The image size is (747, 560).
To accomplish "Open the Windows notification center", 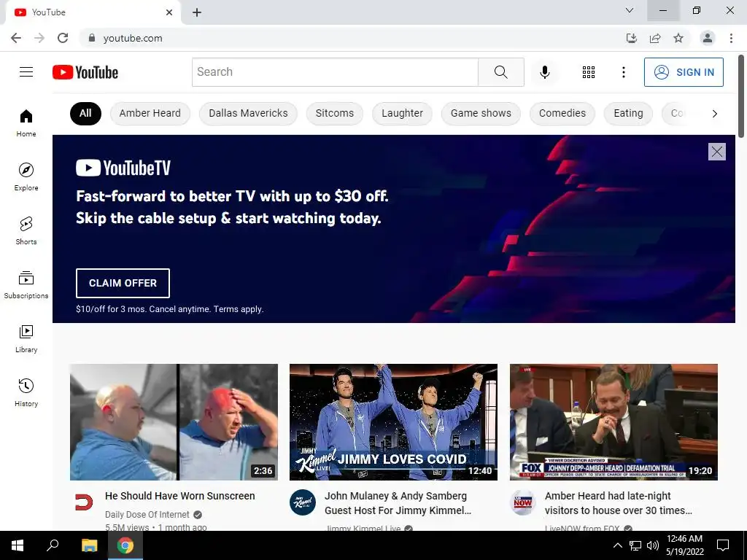I will click(x=723, y=545).
